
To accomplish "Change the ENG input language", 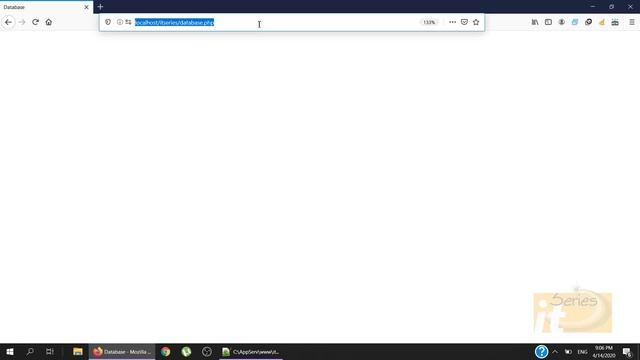I will tap(582, 351).
